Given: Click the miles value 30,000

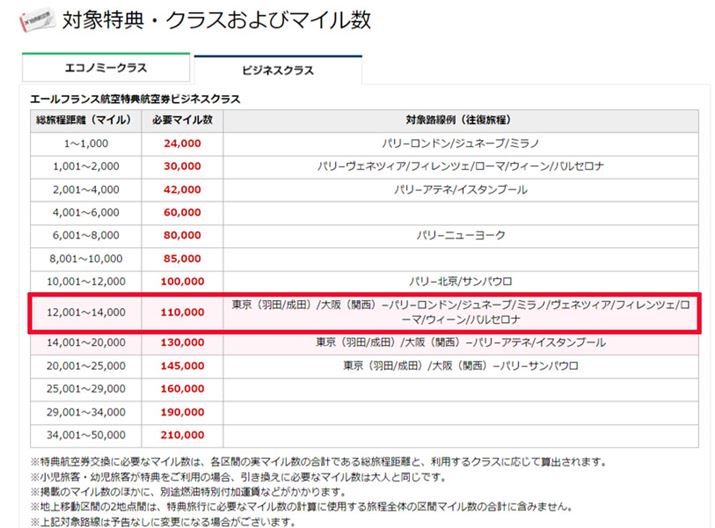Looking at the screenshot, I should [182, 166].
